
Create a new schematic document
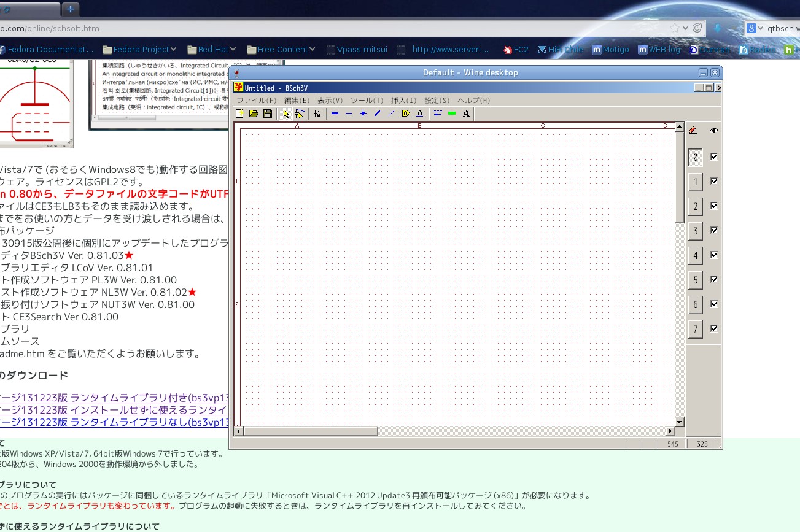[239, 114]
